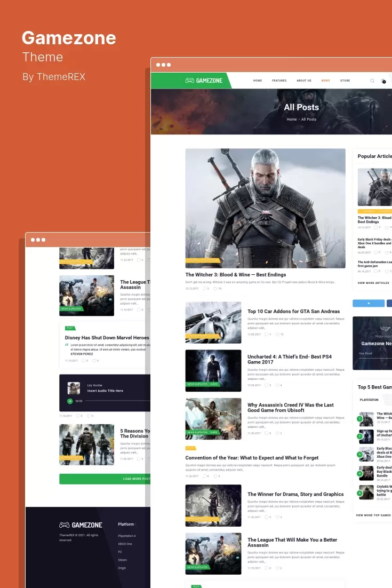Like the Uncharted 4 post
Image resolution: width=392 pixels, height=588 pixels.
[x=277, y=385]
